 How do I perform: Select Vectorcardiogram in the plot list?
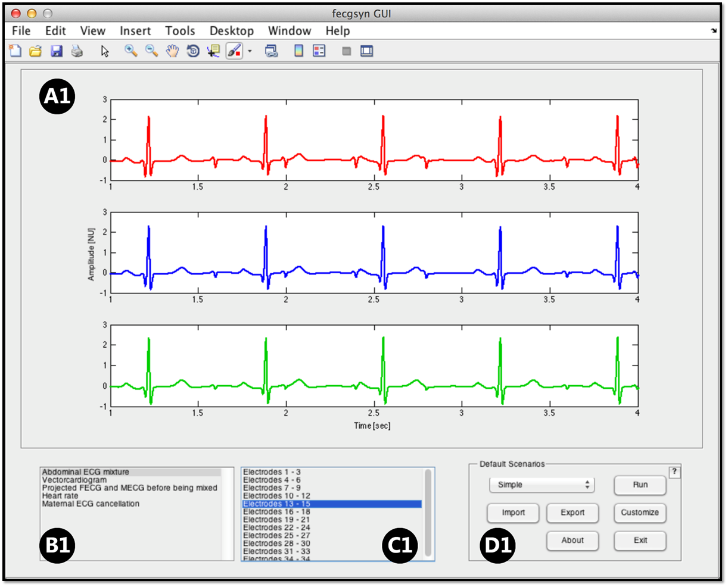point(74,480)
